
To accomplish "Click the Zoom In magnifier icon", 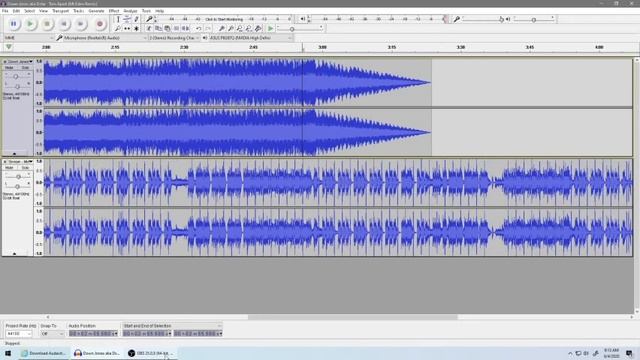I will coord(222,29).
